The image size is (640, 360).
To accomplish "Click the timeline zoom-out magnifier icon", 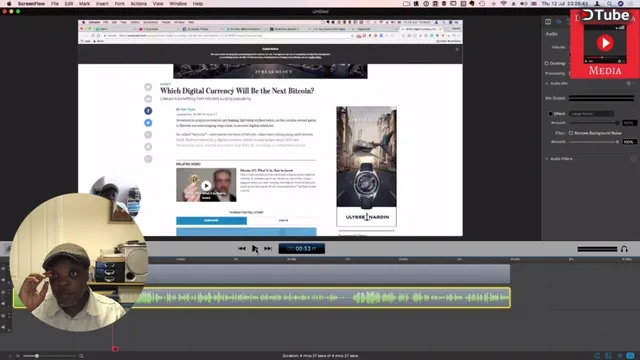I will tap(18, 356).
